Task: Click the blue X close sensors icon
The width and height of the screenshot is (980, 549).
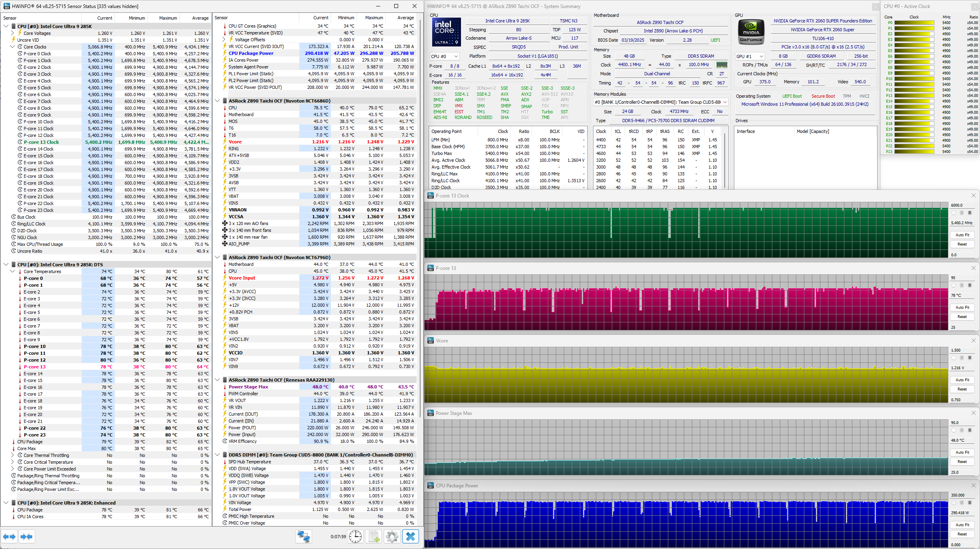Action: [x=411, y=537]
